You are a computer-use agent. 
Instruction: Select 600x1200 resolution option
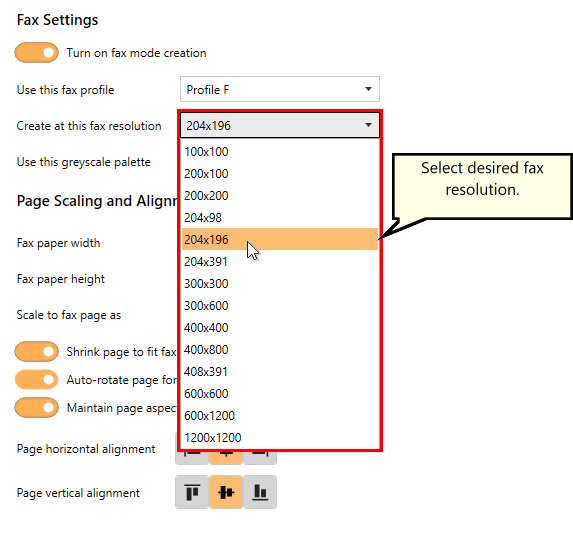point(280,416)
